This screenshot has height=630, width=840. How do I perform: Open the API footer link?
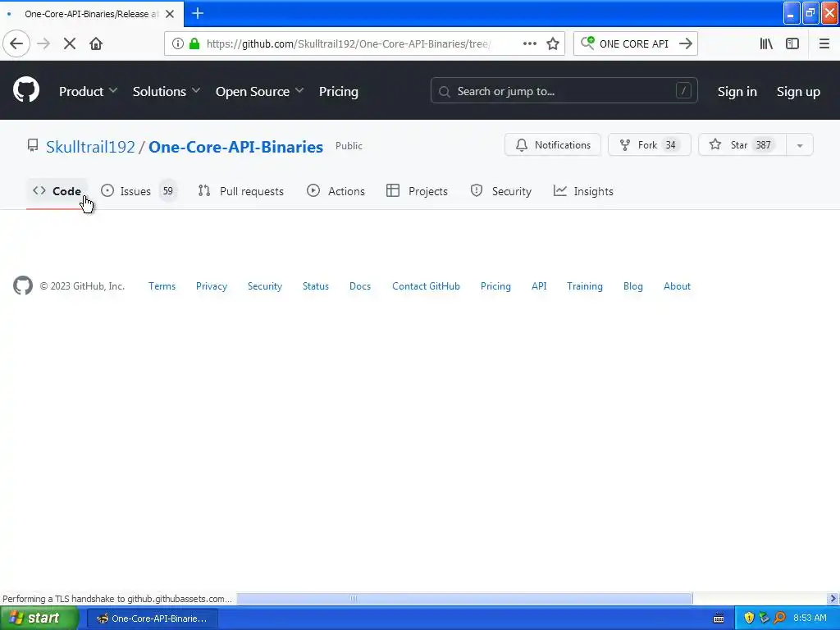(x=539, y=286)
